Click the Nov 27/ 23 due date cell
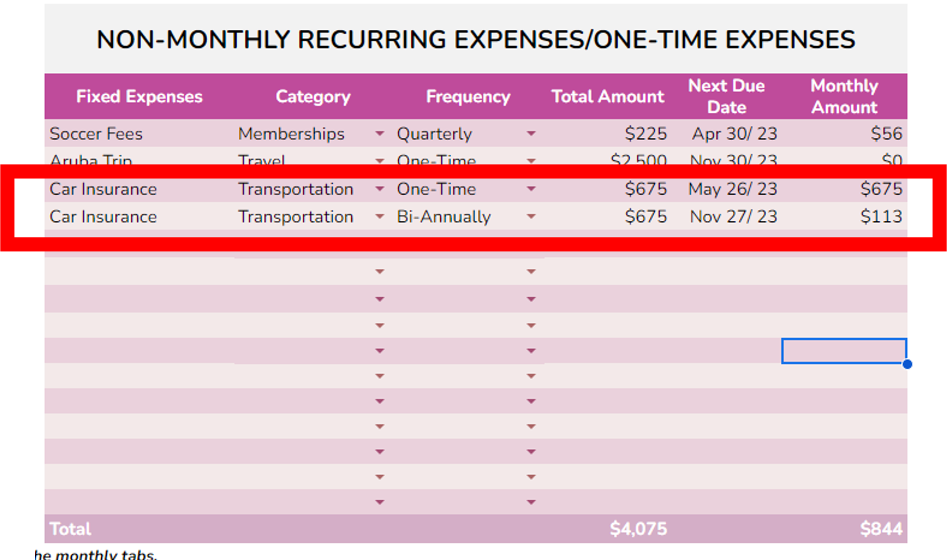This screenshot has width=947, height=560. [x=733, y=217]
